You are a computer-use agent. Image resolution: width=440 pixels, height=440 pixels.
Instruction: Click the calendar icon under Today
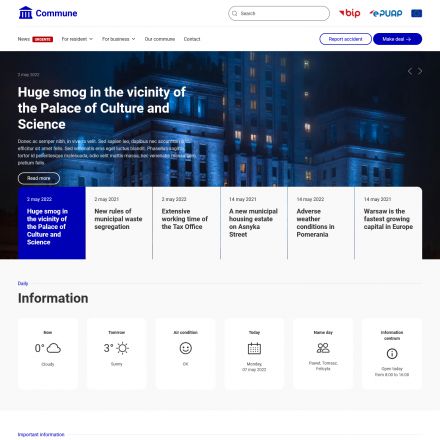click(254, 348)
